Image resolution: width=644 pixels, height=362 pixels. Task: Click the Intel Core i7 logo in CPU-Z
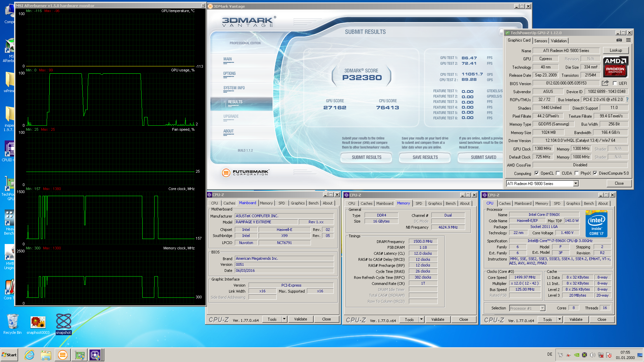tap(596, 224)
